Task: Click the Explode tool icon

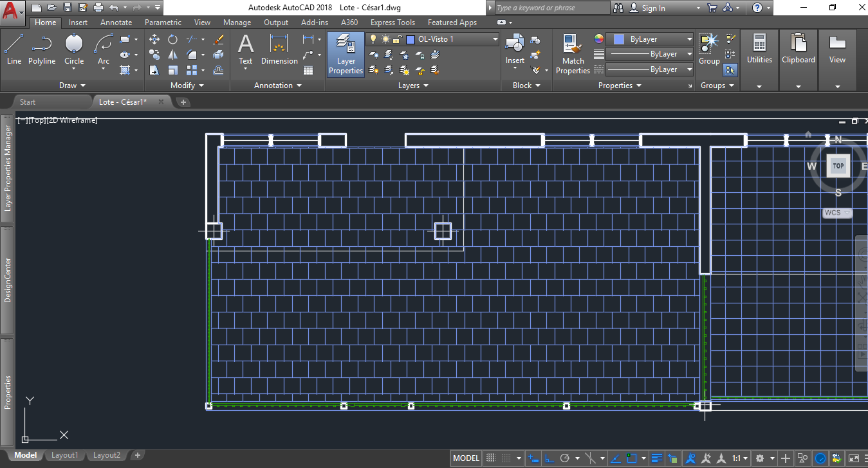Action: 218,55
